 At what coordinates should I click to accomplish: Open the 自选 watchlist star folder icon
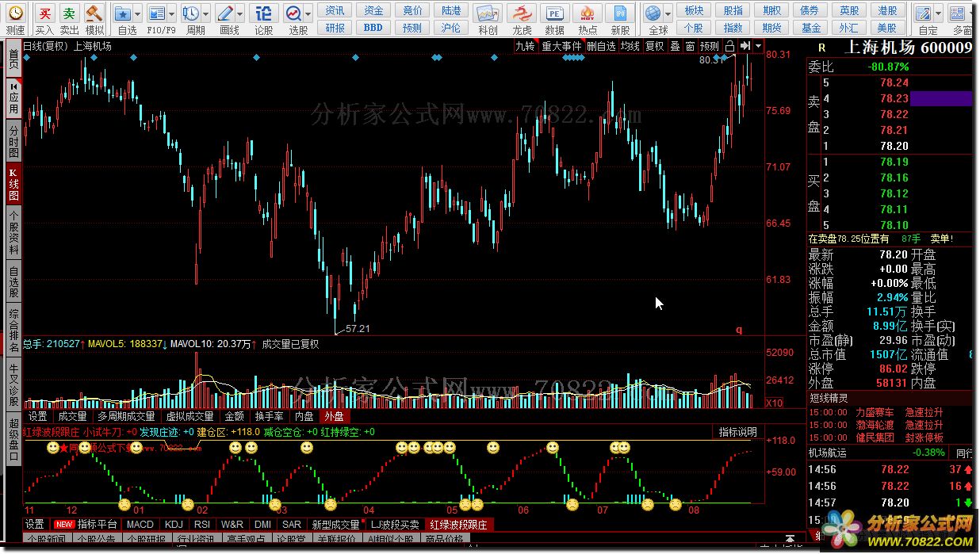click(123, 13)
